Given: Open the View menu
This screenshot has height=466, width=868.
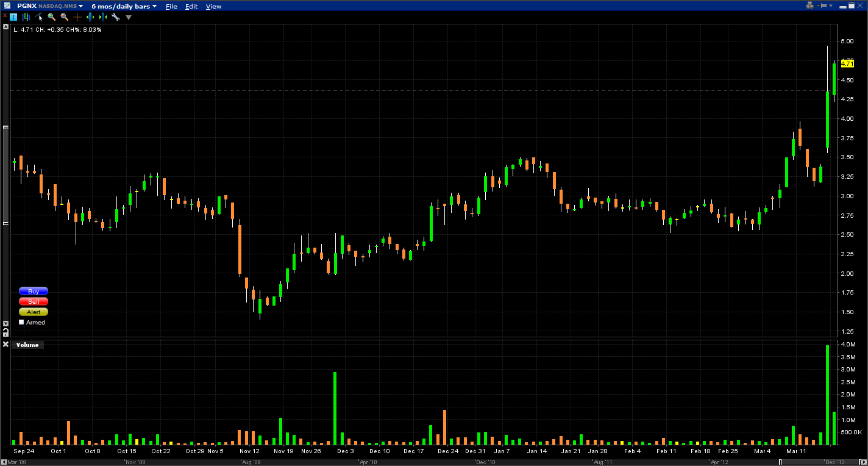Looking at the screenshot, I should click(x=213, y=6).
